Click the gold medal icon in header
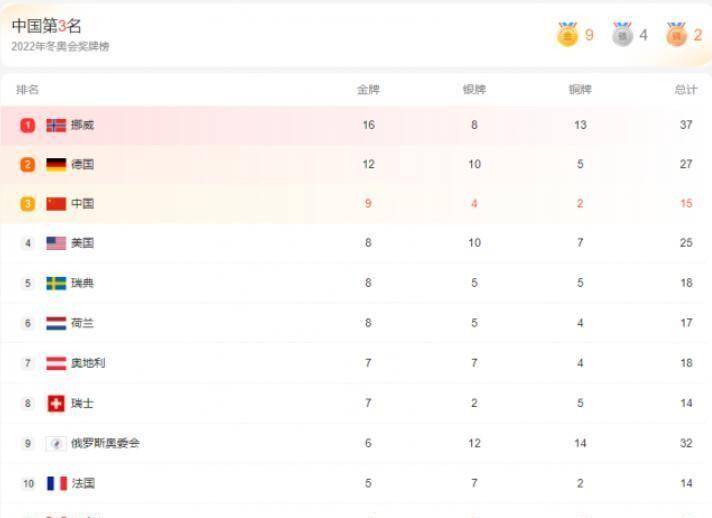This screenshot has height=518, width=712. tap(567, 35)
